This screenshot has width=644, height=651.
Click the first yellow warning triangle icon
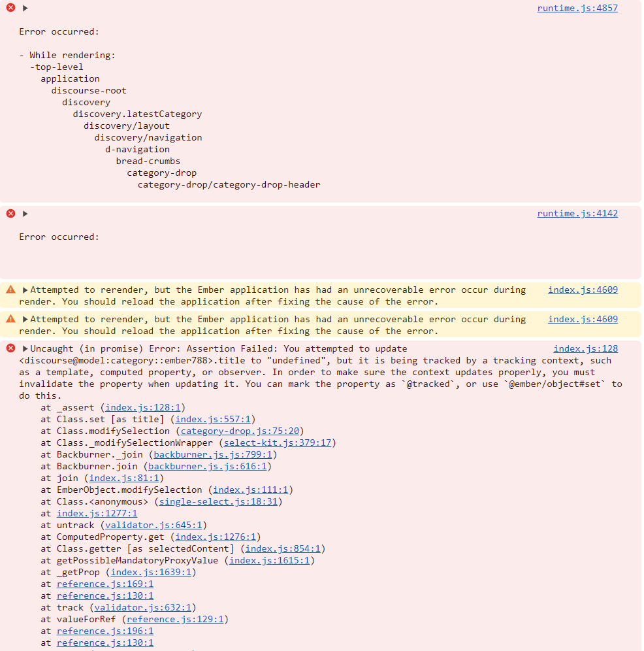(11, 290)
